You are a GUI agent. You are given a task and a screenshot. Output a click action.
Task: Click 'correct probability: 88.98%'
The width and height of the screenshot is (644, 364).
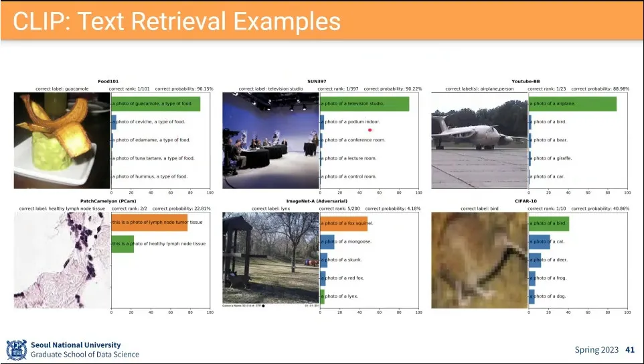[600, 89]
